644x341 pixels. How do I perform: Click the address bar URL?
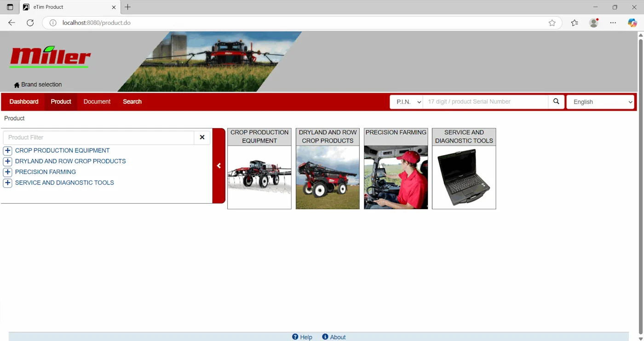[97, 23]
